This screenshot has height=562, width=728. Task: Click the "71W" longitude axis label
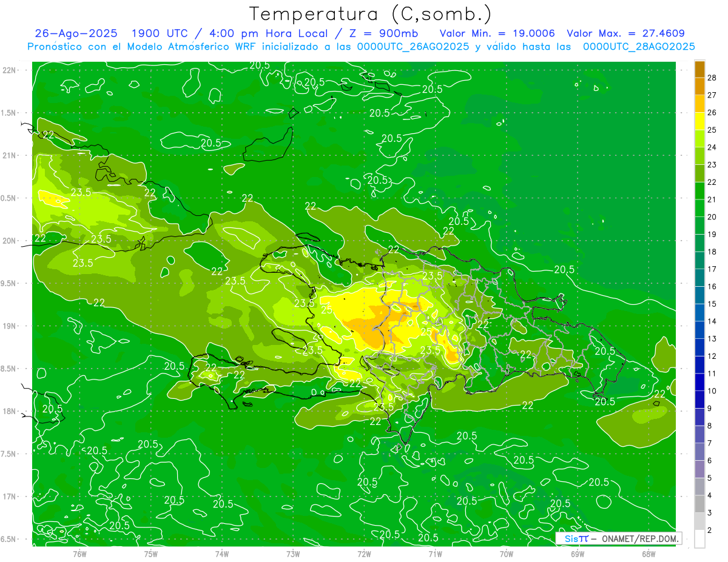(x=435, y=553)
